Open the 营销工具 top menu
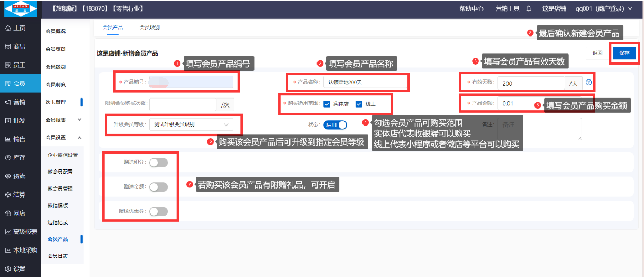Viewport: 644px width, 277px height. pyautogui.click(x=507, y=9)
